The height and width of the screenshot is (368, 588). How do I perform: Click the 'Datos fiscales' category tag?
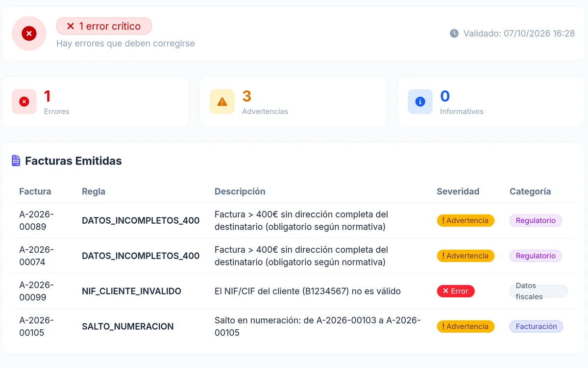(x=539, y=291)
